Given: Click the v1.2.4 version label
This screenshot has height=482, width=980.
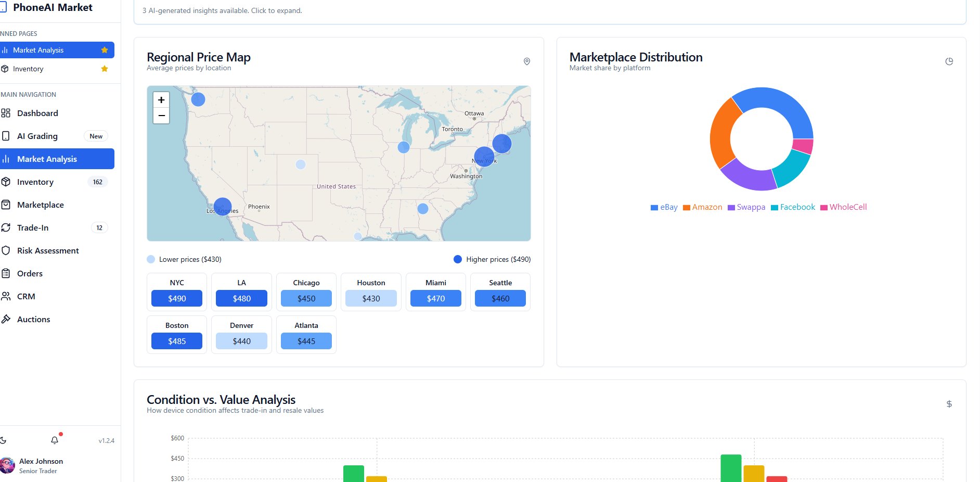Looking at the screenshot, I should pyautogui.click(x=107, y=440).
